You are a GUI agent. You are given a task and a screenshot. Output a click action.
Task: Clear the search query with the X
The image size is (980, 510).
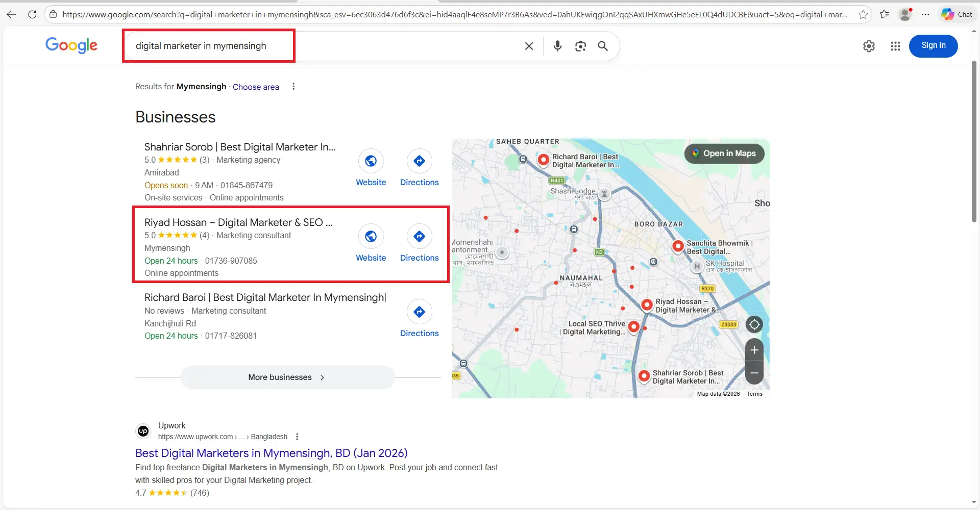point(529,46)
